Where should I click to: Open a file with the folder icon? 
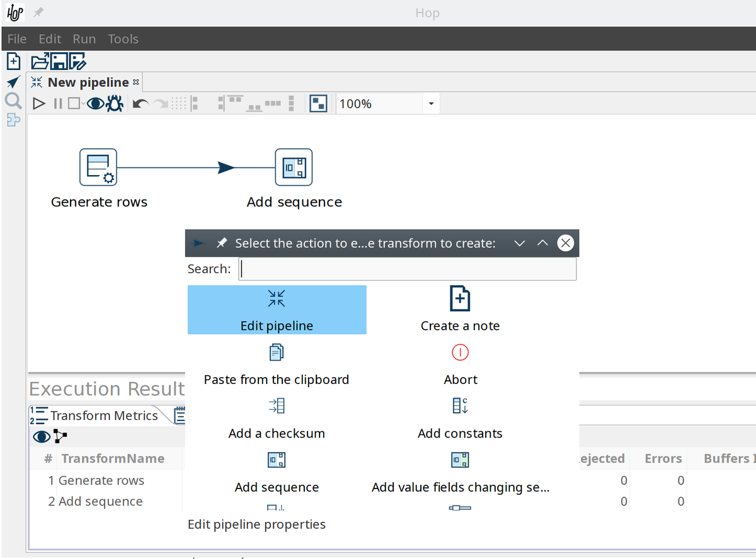pyautogui.click(x=40, y=61)
